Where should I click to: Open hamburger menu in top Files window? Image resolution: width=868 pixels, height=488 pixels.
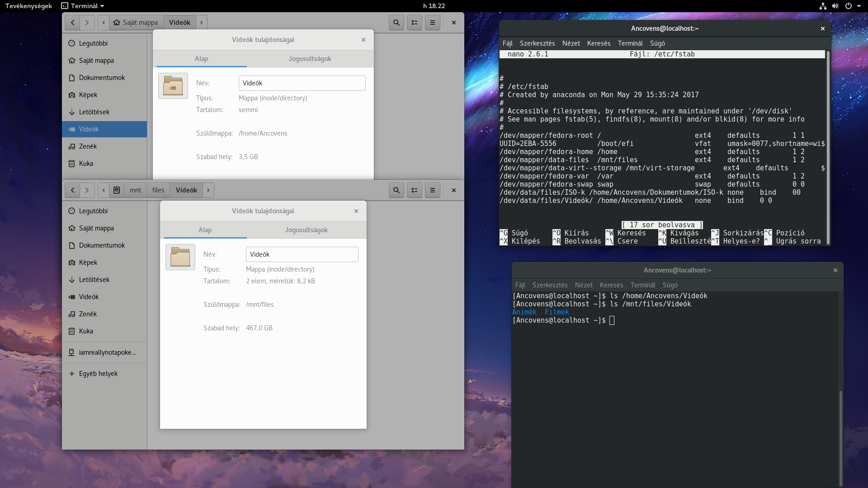(x=432, y=23)
